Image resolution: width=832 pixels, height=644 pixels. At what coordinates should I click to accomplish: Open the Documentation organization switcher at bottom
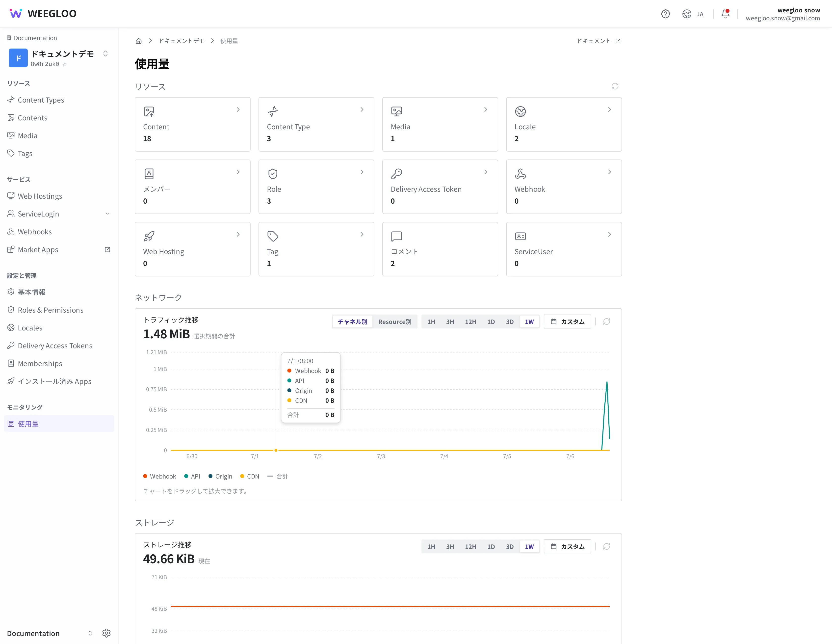pos(90,633)
